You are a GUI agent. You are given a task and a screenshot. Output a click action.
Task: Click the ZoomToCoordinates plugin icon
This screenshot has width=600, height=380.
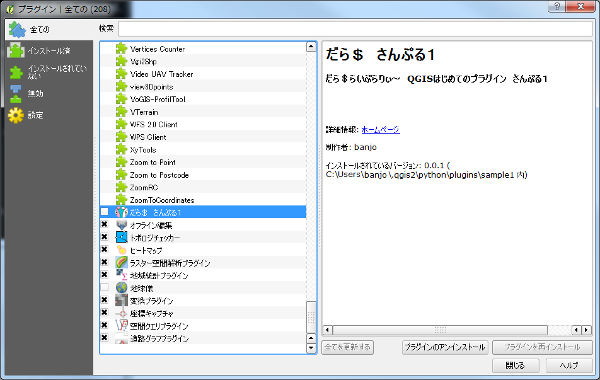pos(121,200)
